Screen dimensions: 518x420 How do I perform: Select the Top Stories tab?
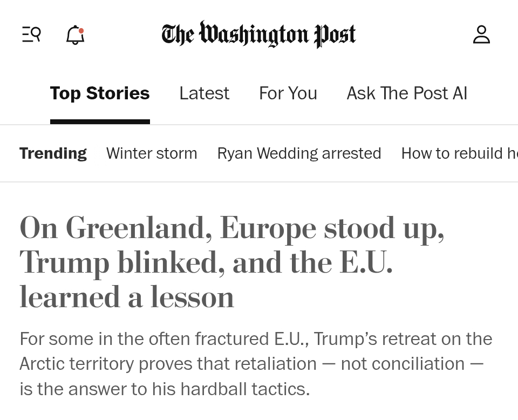[100, 93]
